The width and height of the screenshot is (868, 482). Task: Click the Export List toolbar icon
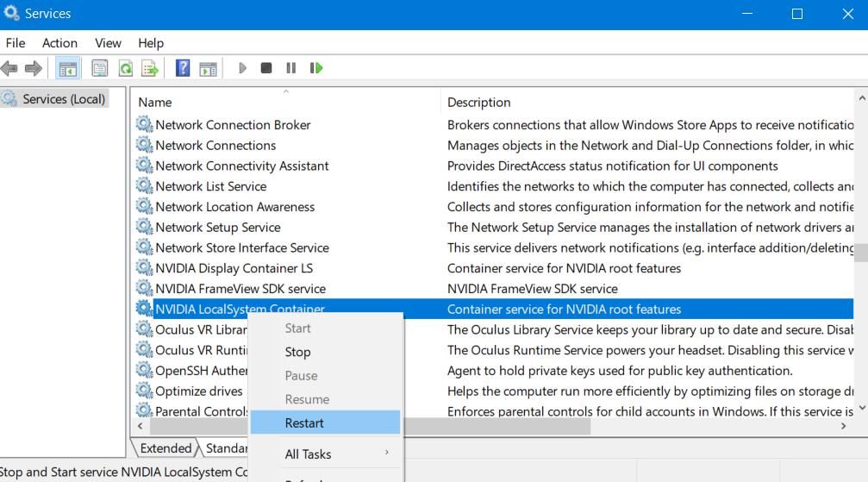pos(150,68)
